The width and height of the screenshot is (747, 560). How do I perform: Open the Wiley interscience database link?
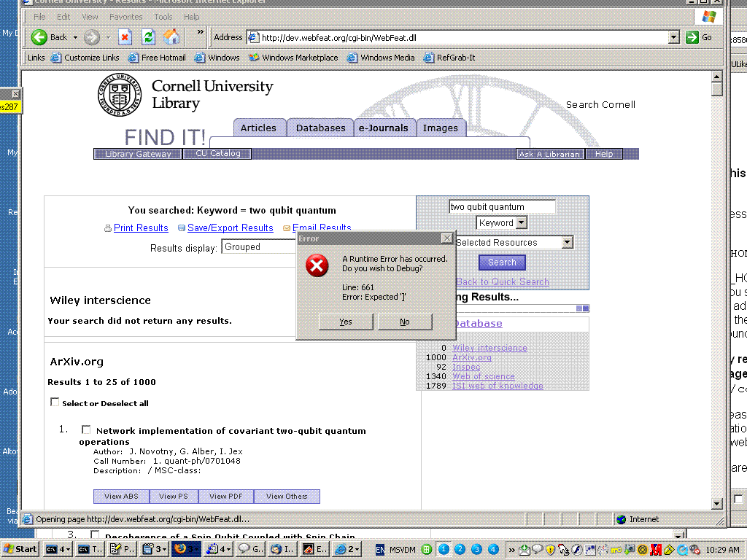tap(489, 348)
